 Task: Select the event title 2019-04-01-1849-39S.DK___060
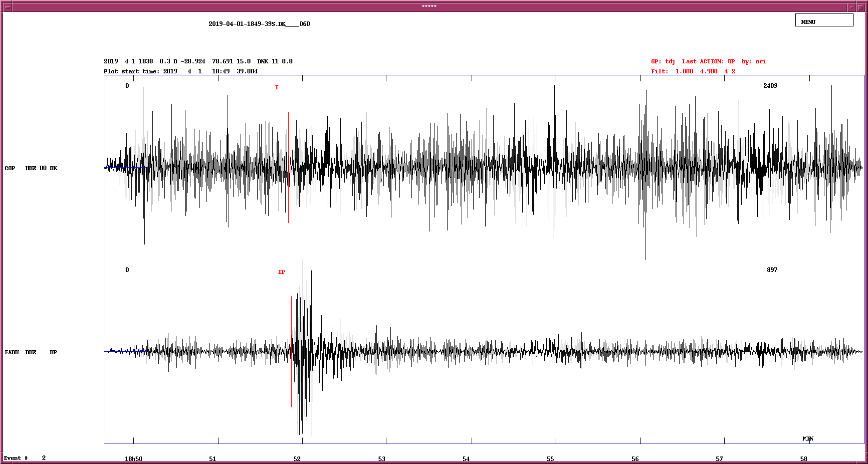pyautogui.click(x=258, y=23)
